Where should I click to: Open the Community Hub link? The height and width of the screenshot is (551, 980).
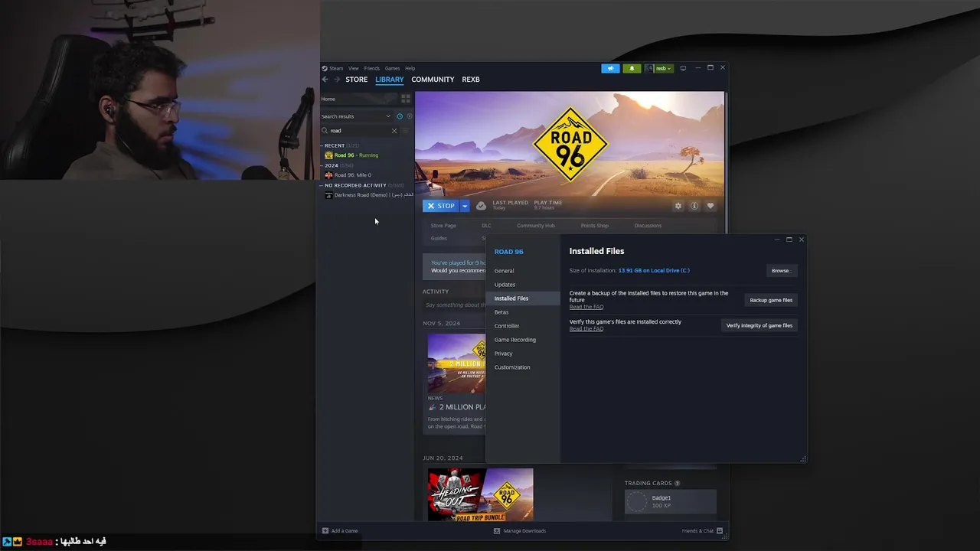pos(536,226)
